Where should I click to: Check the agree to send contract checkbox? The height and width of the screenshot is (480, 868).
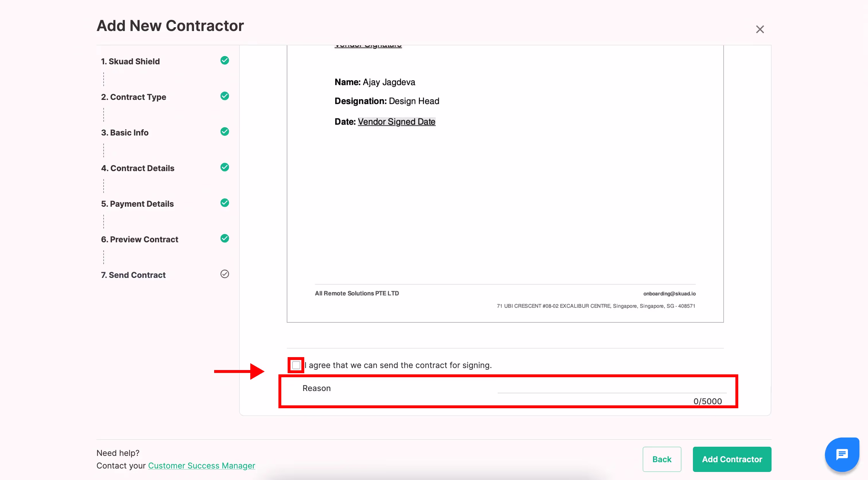(x=296, y=365)
